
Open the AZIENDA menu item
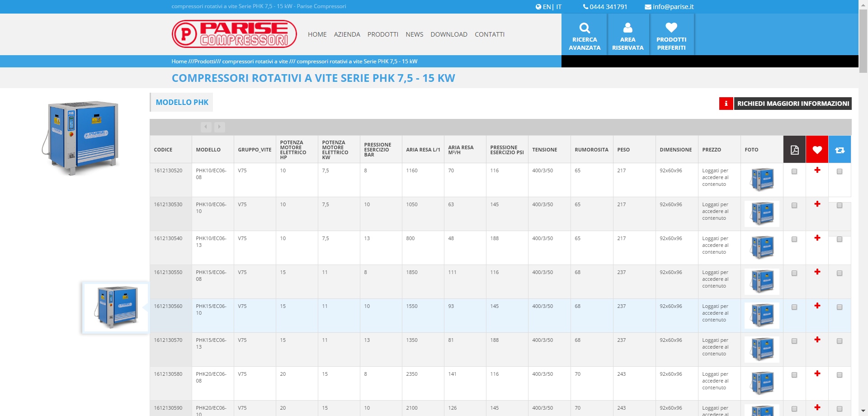(x=347, y=34)
